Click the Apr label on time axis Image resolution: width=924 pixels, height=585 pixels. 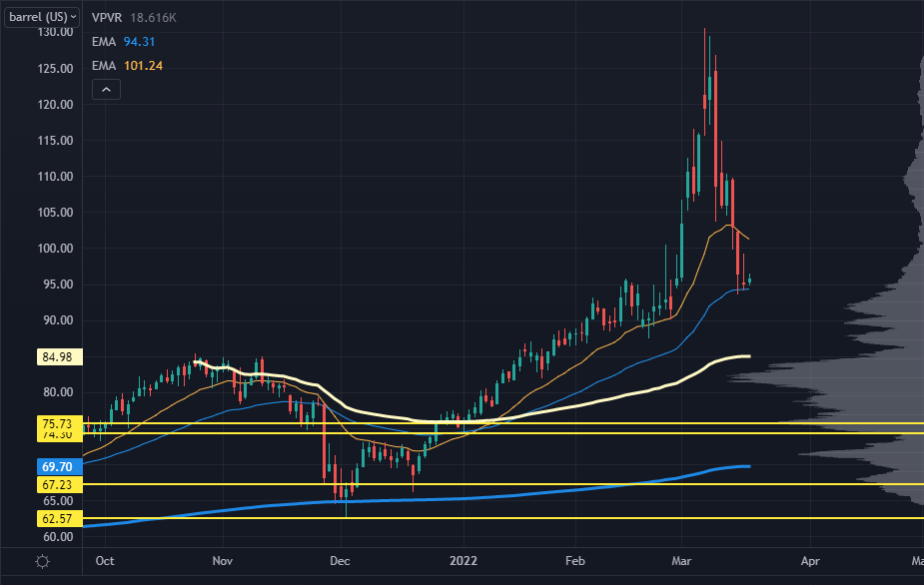(810, 561)
